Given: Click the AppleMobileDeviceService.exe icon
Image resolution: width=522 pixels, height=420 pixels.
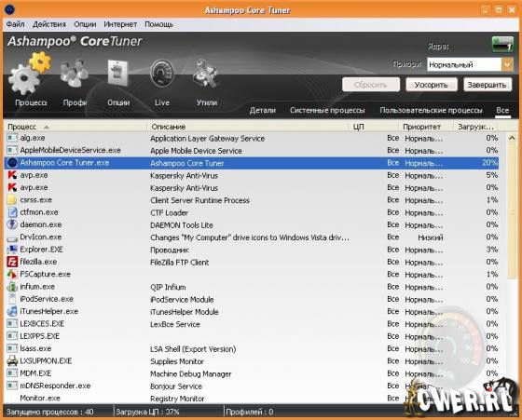Looking at the screenshot, I should pyautogui.click(x=12, y=150).
